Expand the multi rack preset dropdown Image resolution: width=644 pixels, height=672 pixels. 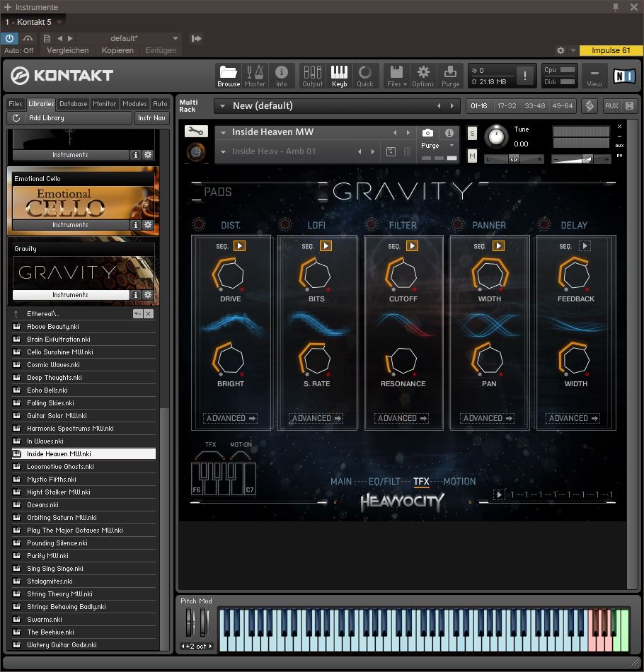(222, 106)
